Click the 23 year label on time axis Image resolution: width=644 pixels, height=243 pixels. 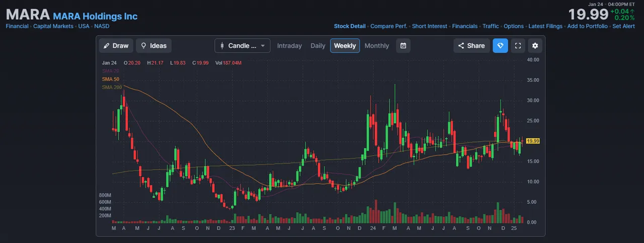[x=231, y=228]
